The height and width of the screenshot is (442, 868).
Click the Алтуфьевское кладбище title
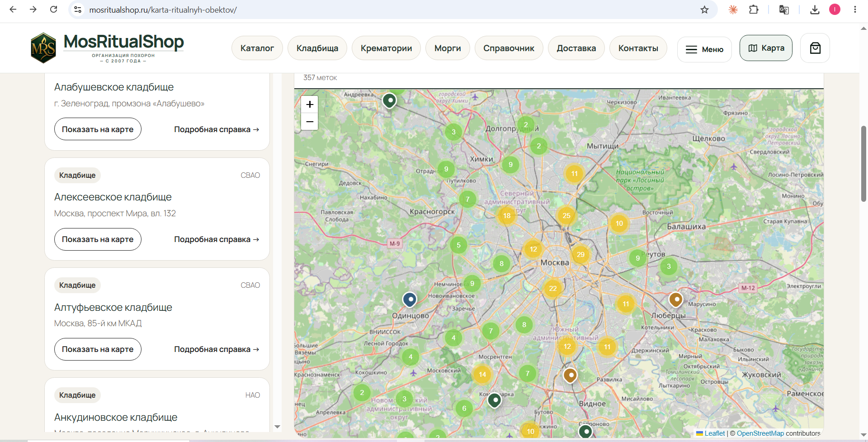(x=113, y=308)
